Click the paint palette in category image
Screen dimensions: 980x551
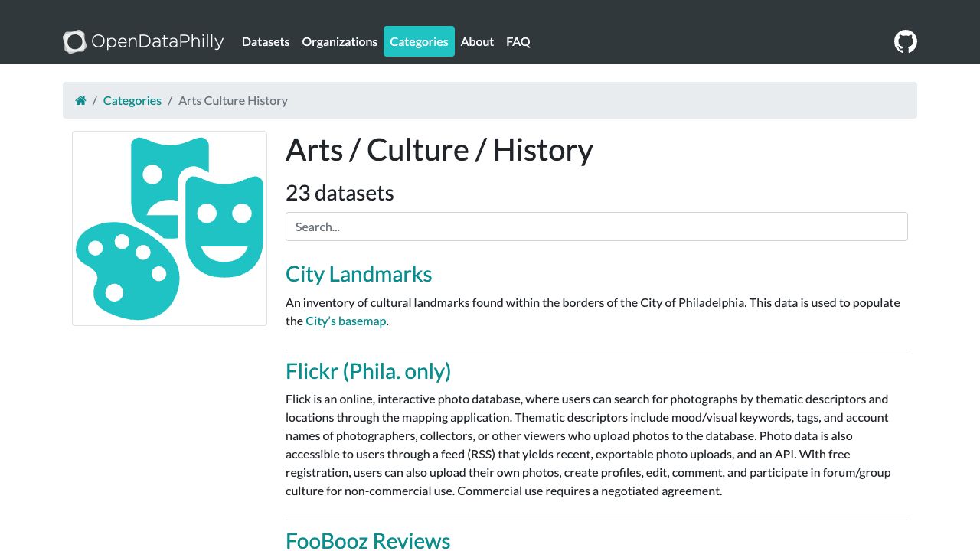(126, 271)
